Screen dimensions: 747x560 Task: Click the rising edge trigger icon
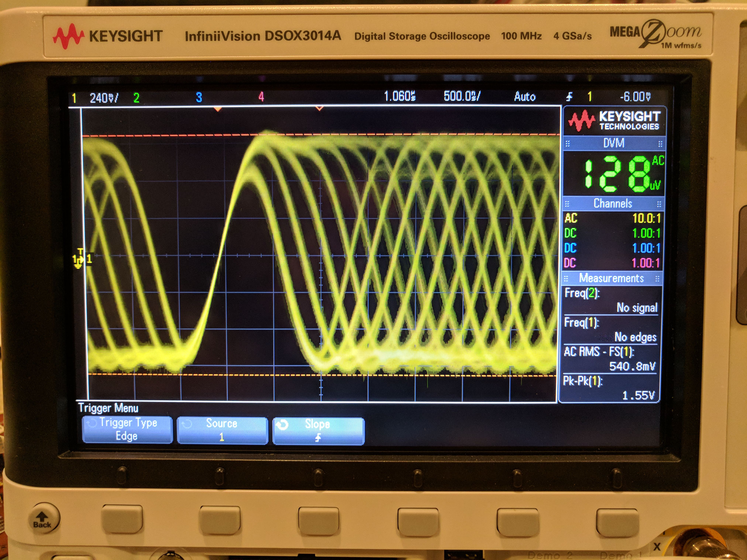pos(569,97)
